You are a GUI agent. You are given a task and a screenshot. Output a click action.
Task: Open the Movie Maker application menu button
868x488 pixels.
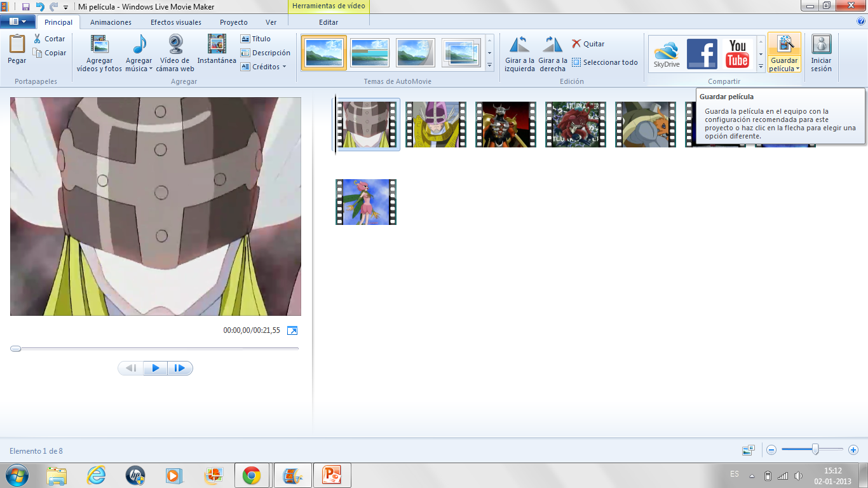click(x=18, y=22)
